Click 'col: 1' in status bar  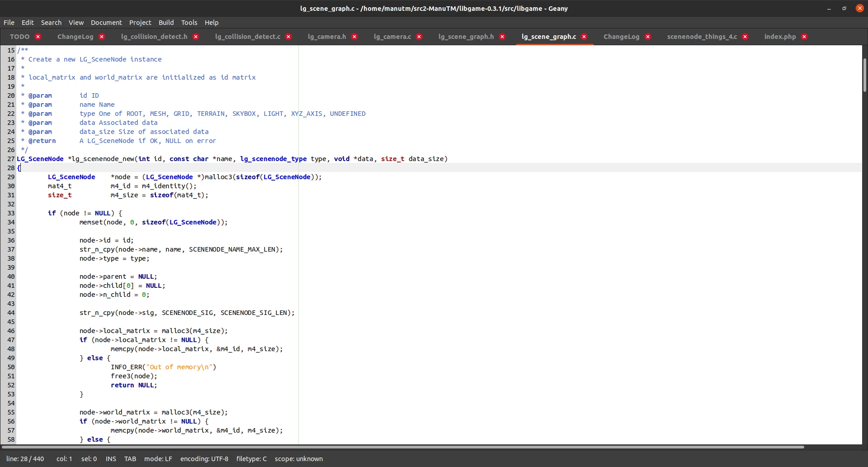pos(64,459)
